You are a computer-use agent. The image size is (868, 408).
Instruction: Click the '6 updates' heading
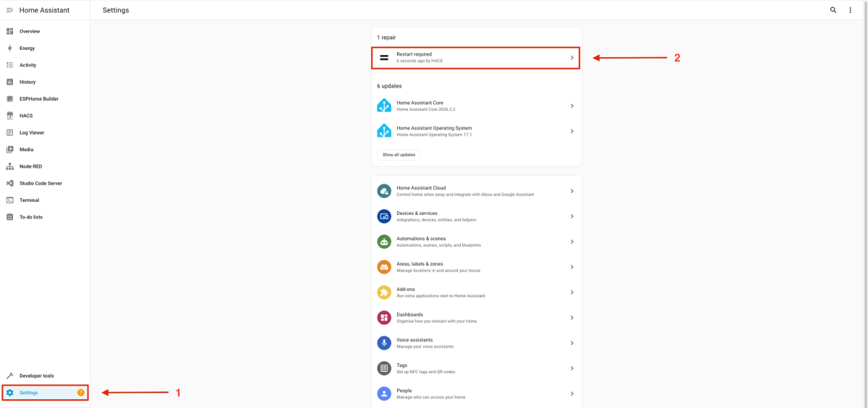389,86
